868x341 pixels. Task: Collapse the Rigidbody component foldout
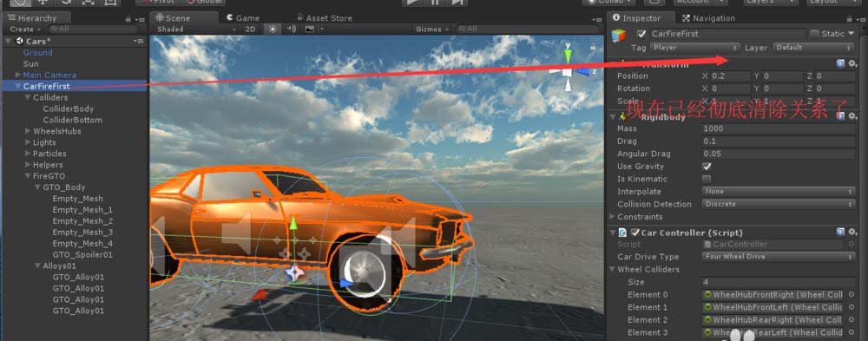[612, 116]
